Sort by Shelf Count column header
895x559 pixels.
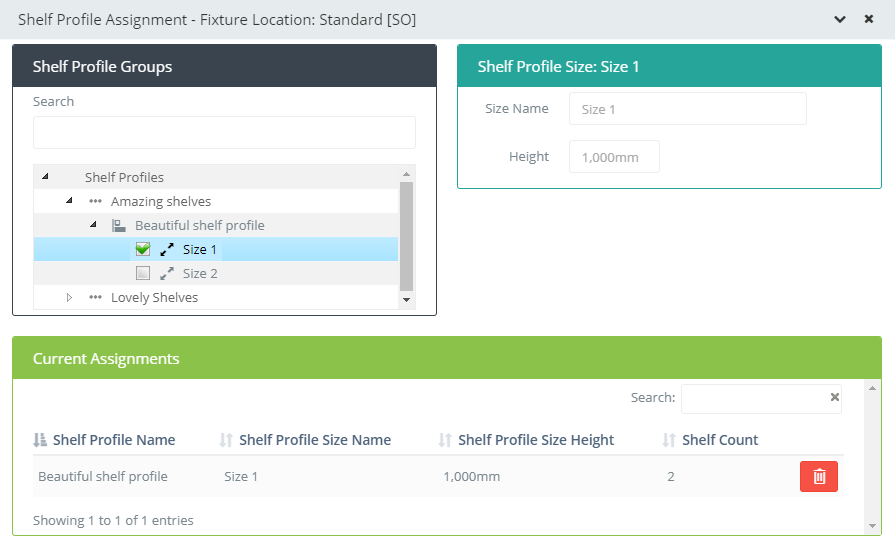(720, 440)
